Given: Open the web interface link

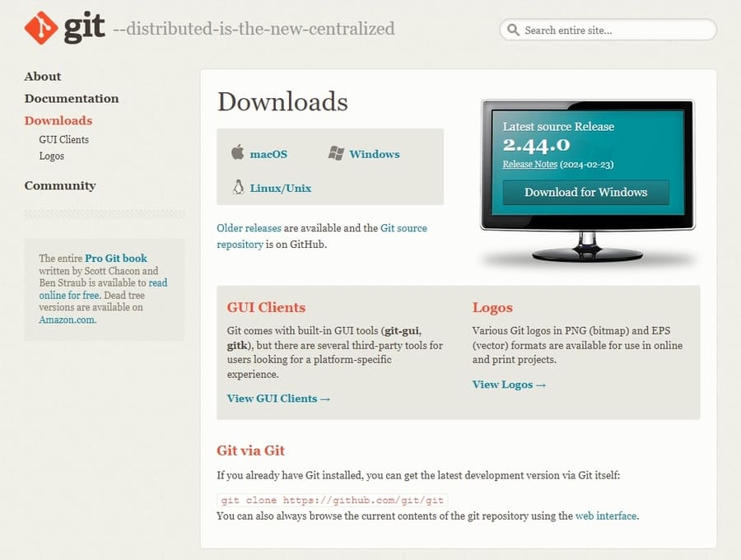Looking at the screenshot, I should coord(605,516).
